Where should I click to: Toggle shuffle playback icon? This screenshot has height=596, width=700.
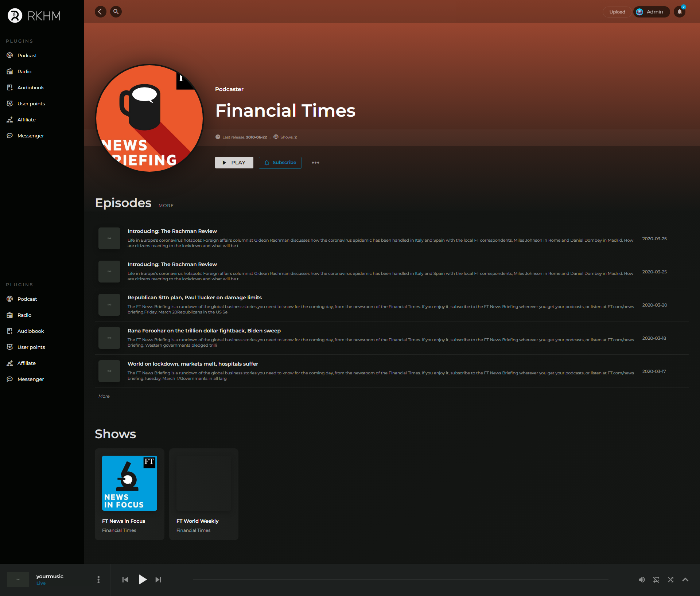click(x=670, y=580)
